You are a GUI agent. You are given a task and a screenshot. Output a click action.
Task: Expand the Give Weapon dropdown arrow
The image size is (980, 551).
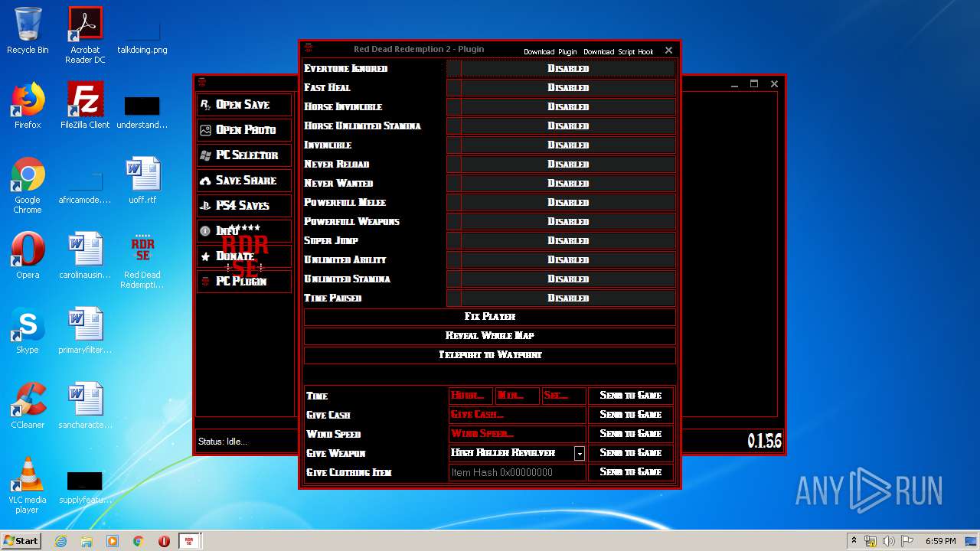pos(580,453)
